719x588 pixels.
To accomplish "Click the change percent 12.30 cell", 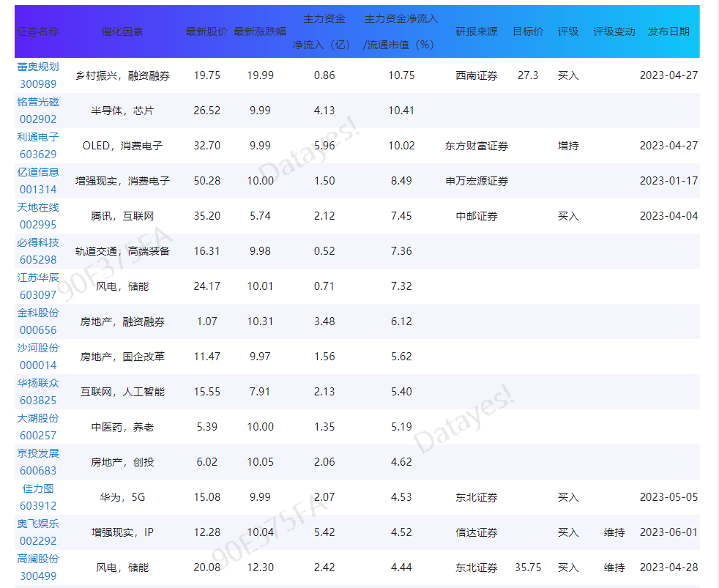I will pos(260,567).
